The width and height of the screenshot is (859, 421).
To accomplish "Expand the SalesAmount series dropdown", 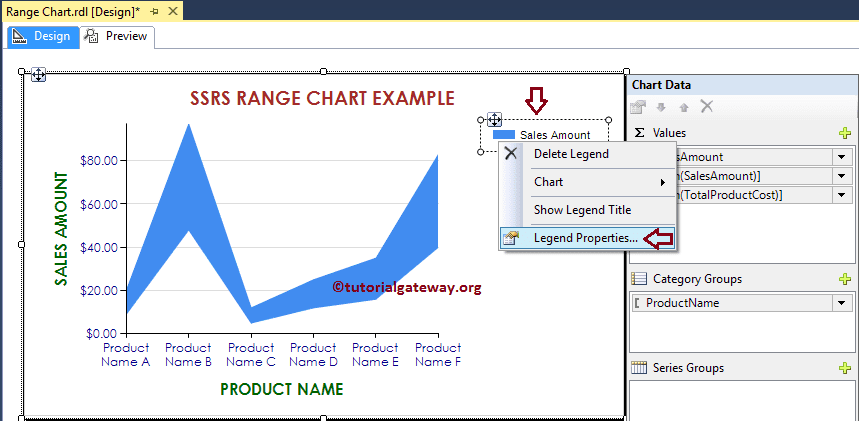I will (841, 157).
